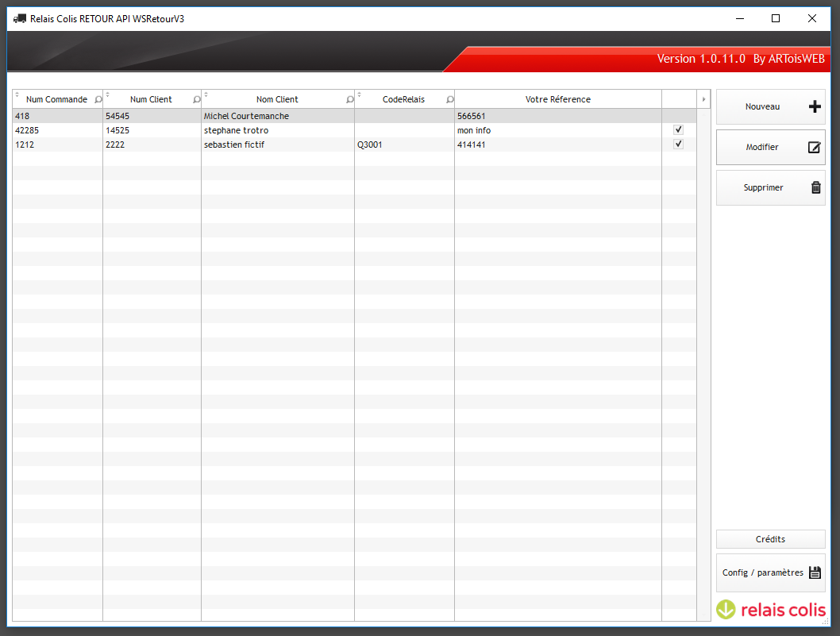Click the search magnifier in Nom Client header
The height and width of the screenshot is (636, 840).
349,100
